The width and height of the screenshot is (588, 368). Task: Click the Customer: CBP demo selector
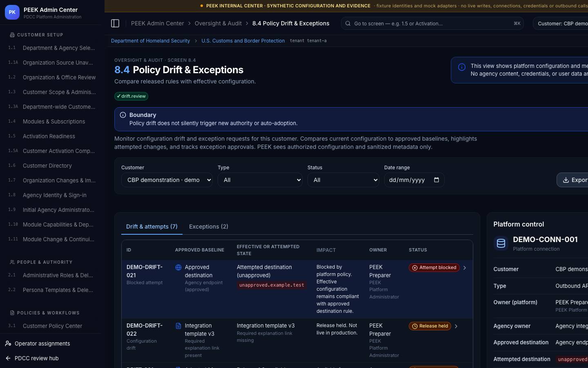tap(561, 23)
